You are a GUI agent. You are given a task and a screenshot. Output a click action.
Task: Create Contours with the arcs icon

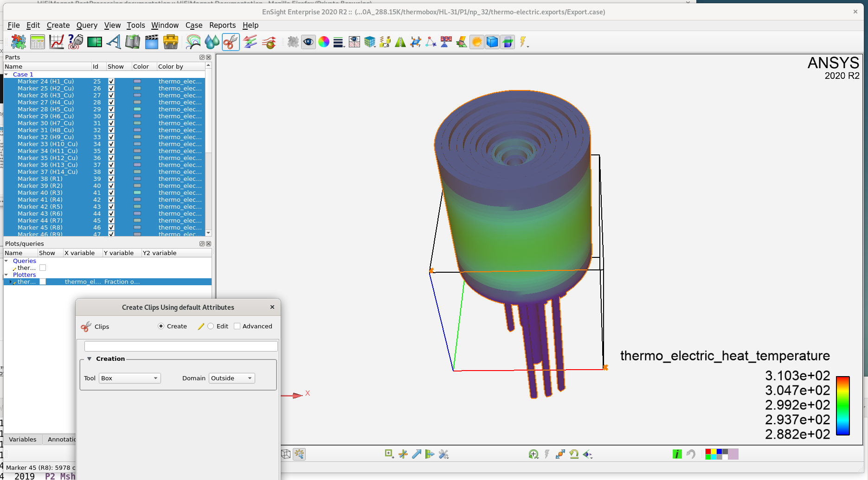tap(193, 42)
